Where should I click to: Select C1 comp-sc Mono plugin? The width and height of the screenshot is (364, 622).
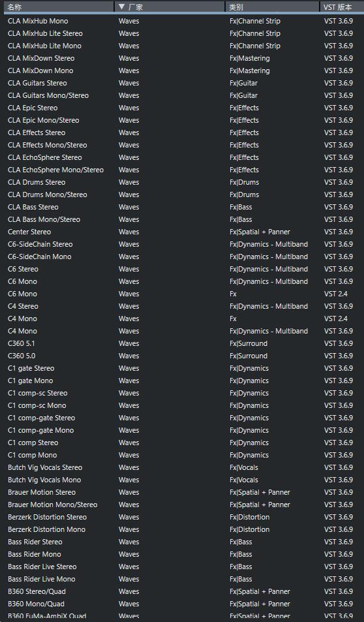pos(184,405)
